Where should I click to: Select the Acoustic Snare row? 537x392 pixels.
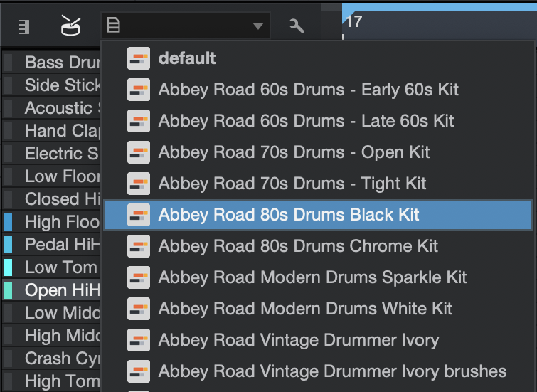tap(52, 108)
